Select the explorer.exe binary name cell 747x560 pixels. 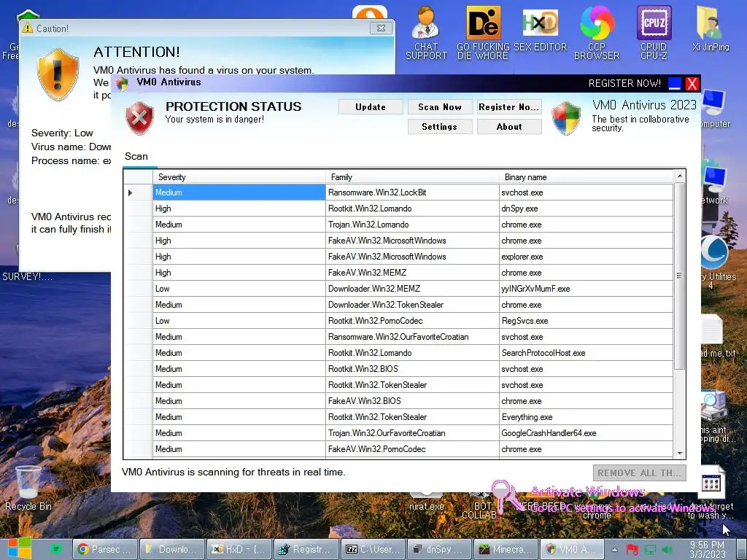click(x=586, y=257)
